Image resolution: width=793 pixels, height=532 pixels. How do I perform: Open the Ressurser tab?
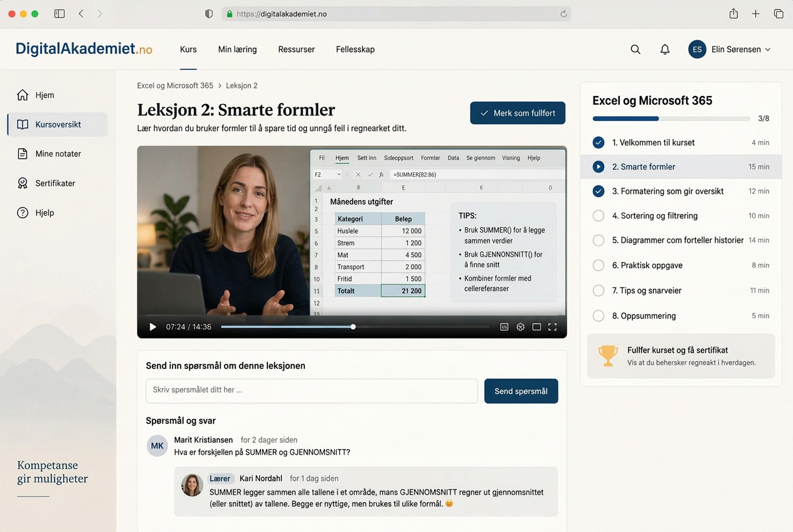(x=296, y=50)
